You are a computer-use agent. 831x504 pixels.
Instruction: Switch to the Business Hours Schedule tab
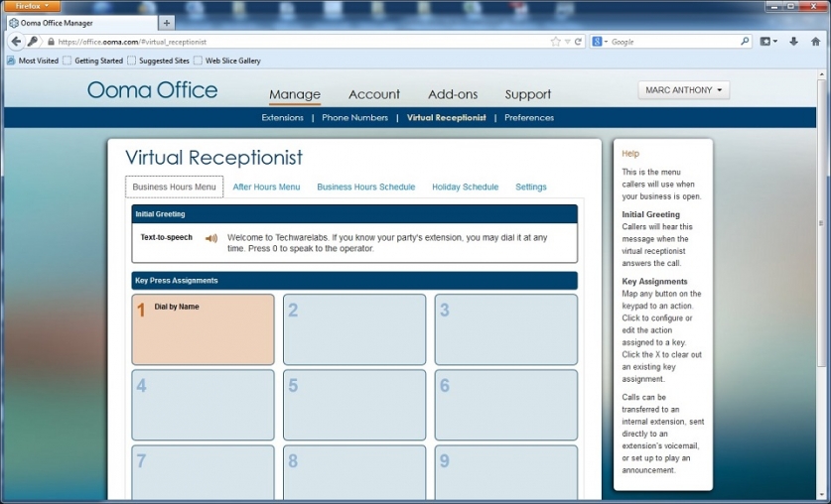pyautogui.click(x=366, y=187)
